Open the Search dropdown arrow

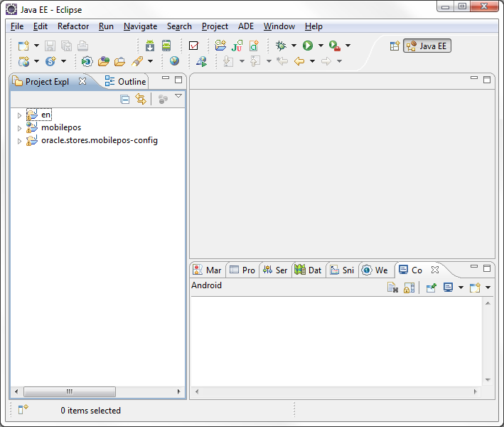coord(150,61)
